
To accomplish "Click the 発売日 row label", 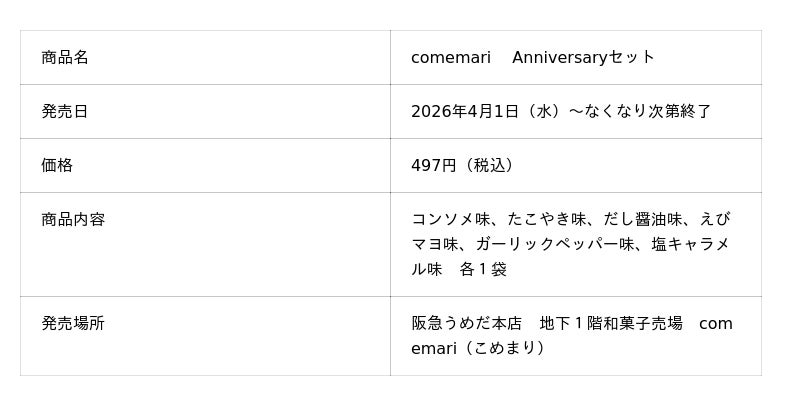I will (65, 111).
